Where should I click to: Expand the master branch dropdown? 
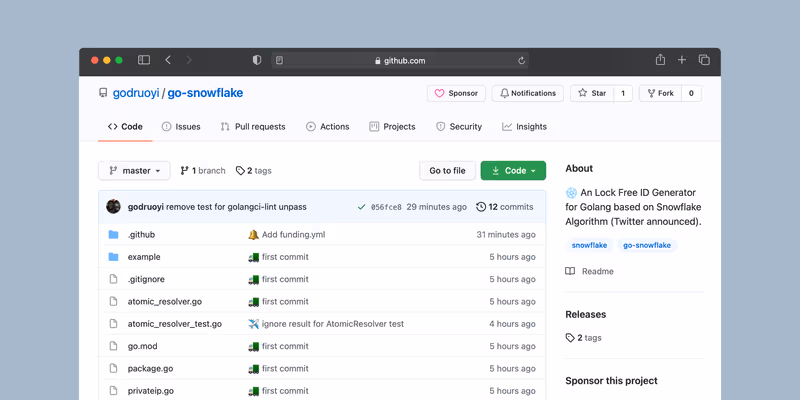[134, 171]
